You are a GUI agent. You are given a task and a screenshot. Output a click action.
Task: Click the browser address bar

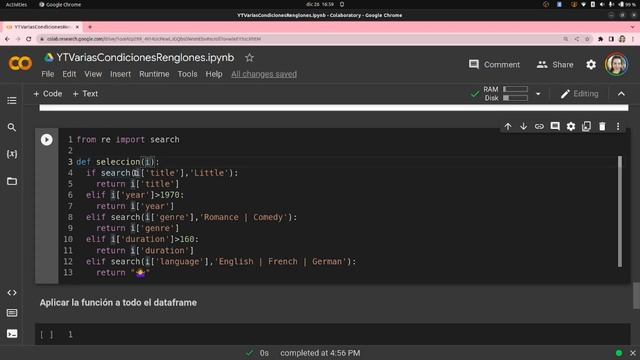pos(302,39)
